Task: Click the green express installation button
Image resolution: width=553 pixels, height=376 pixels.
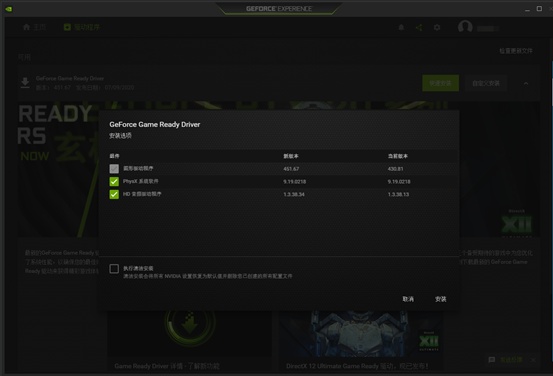Action: 440,83
